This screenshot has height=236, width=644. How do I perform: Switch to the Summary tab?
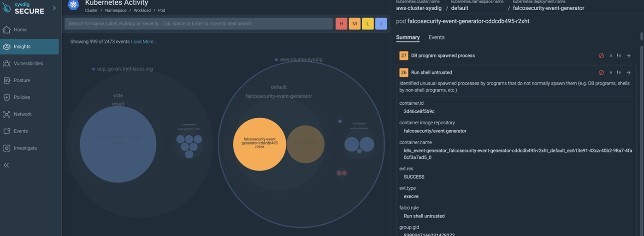[x=408, y=37]
